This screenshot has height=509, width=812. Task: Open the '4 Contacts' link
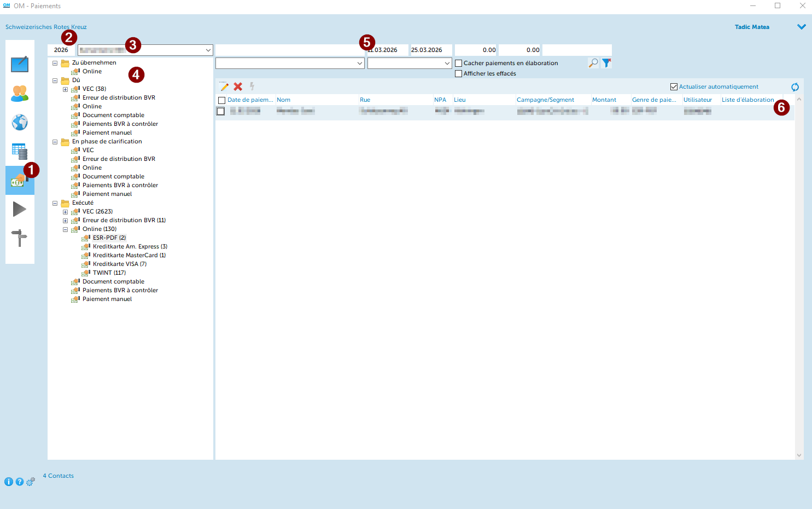pyautogui.click(x=59, y=476)
